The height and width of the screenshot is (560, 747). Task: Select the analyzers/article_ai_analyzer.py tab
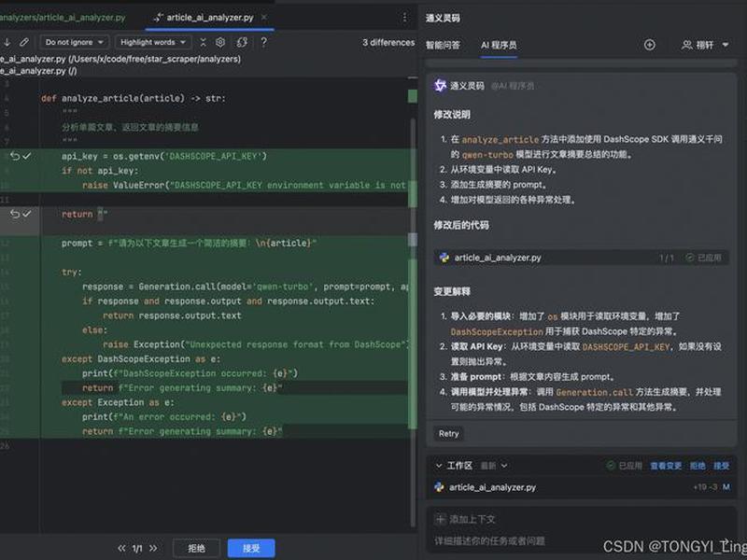point(63,18)
